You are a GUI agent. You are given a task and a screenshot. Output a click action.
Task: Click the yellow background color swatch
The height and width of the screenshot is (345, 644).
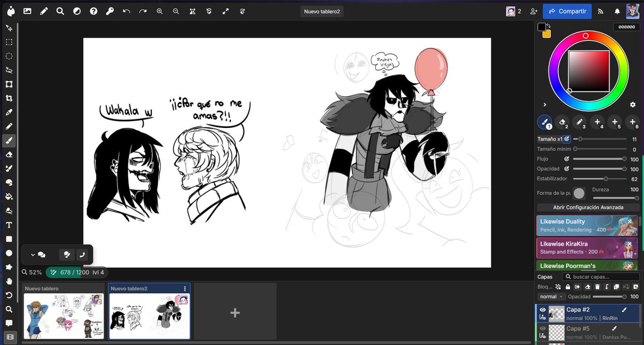547,34
